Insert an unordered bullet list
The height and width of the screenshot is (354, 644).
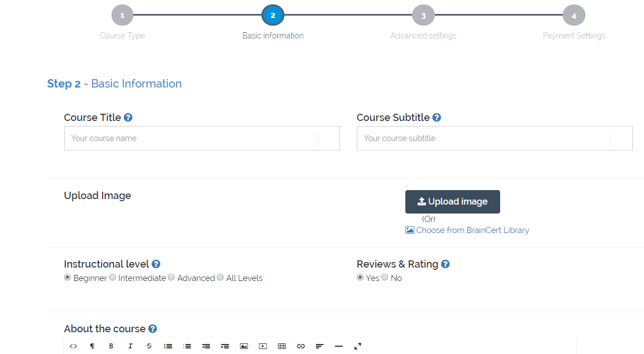pos(168,346)
